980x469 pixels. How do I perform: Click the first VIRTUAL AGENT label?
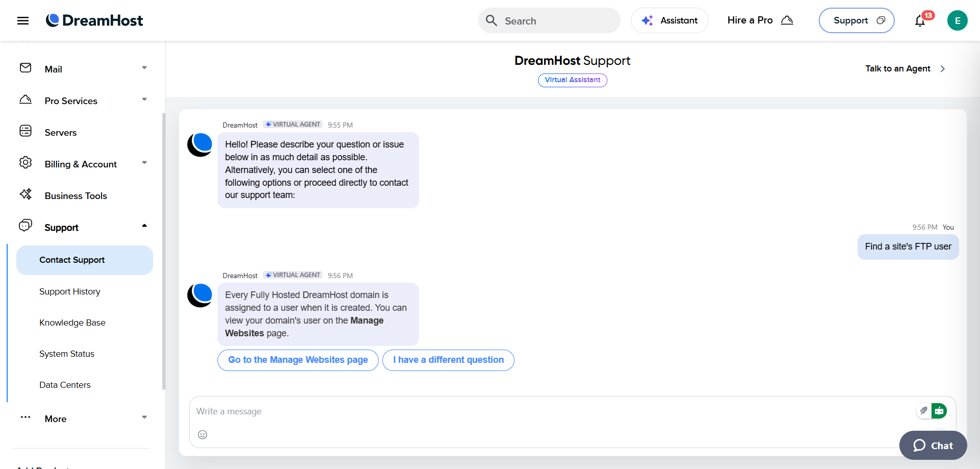coord(293,125)
